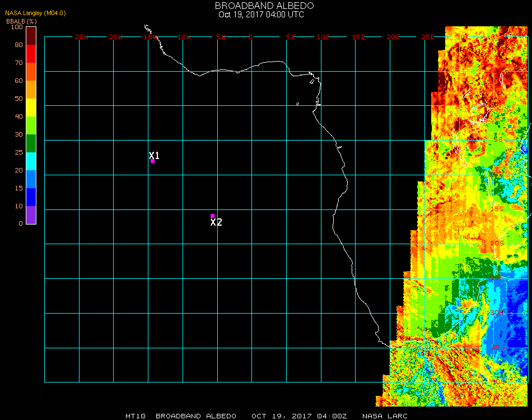Click the light blue 15-20 colorbar segment
532x420 pixels.
coord(31,179)
